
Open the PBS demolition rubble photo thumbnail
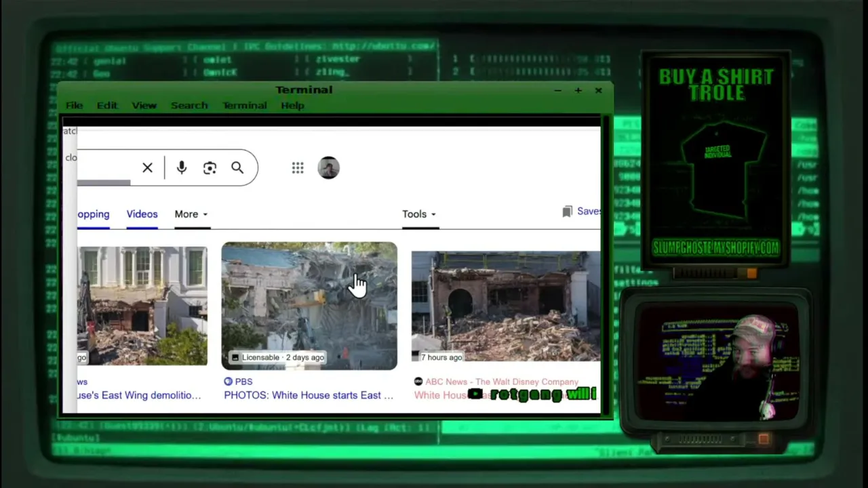pyautogui.click(x=309, y=306)
